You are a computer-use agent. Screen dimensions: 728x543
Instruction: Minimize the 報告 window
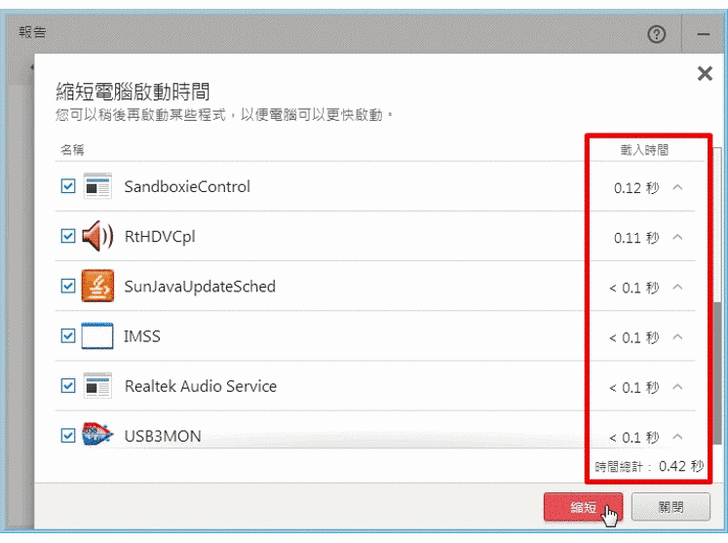tap(704, 34)
